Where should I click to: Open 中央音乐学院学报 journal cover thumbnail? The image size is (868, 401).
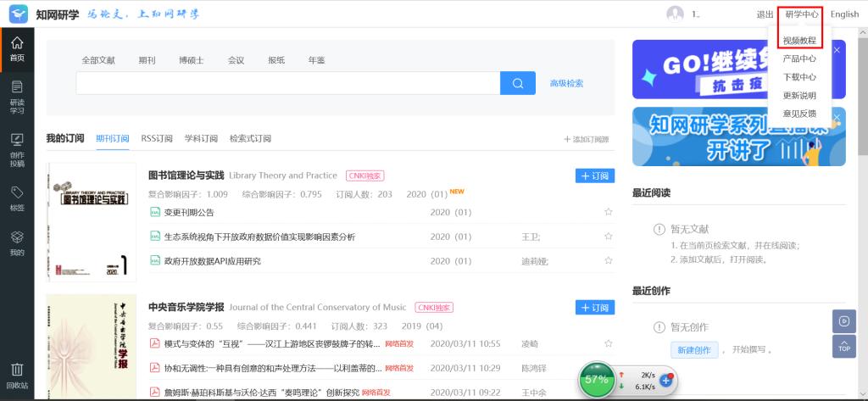(92, 347)
